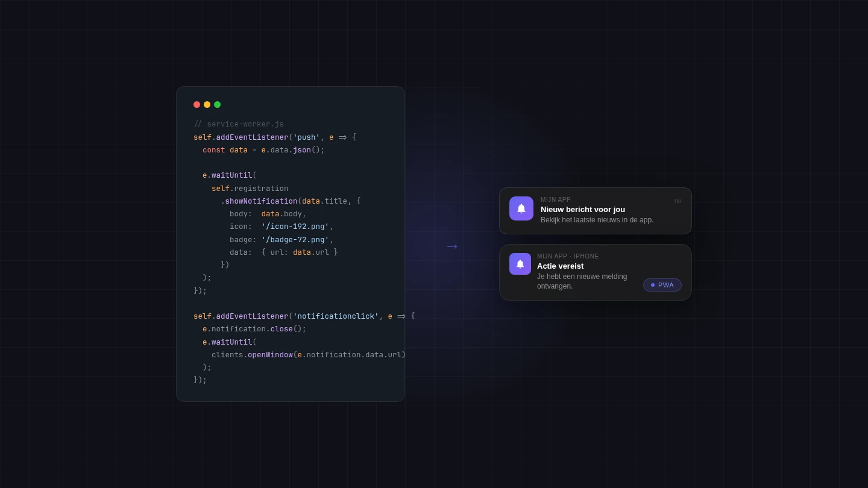Screen dimensions: 868x488
Task: Click the PWA badge
Action: point(662,285)
